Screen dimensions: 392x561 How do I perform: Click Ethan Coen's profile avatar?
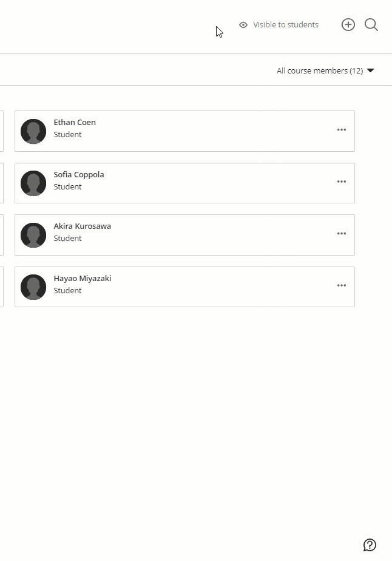(33, 131)
